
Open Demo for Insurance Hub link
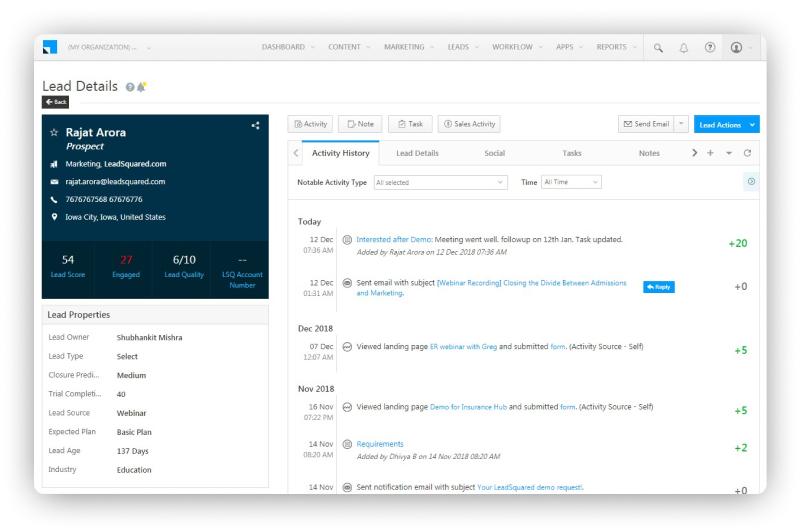point(468,407)
